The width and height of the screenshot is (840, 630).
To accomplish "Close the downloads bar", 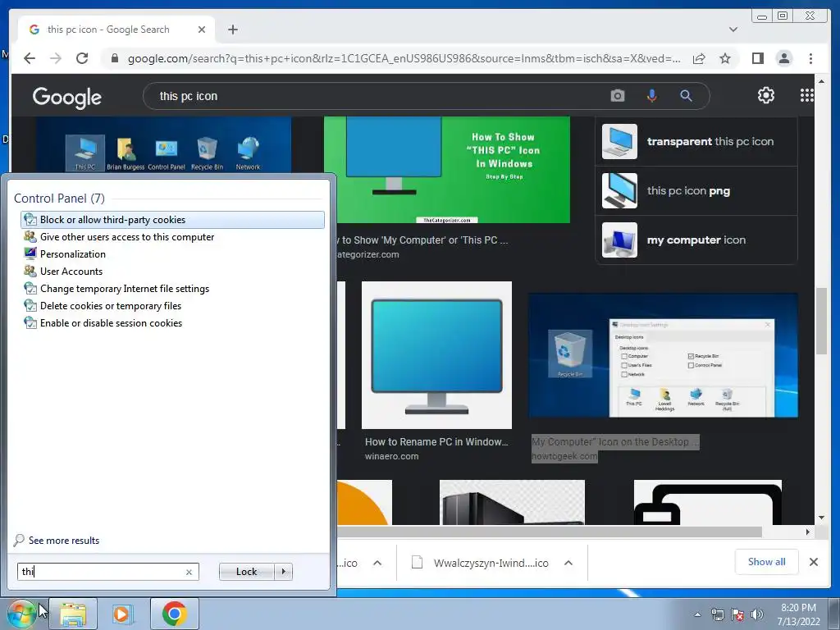I will 813,562.
